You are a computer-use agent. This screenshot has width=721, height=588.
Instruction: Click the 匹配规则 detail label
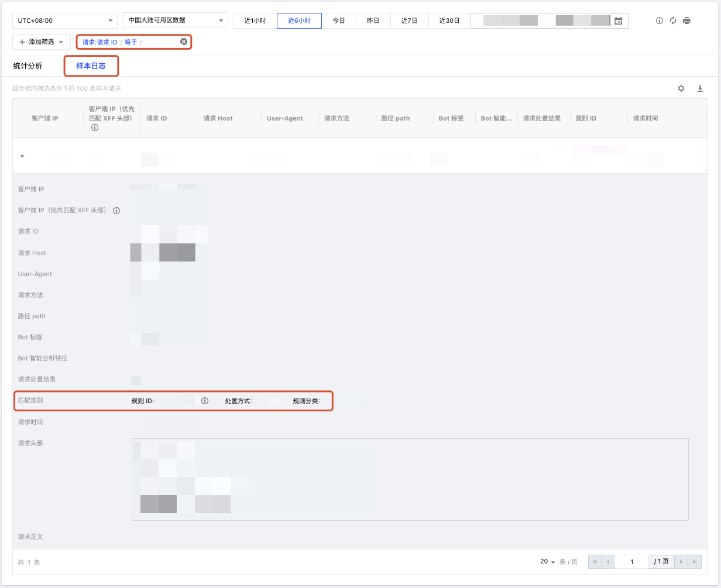click(30, 401)
